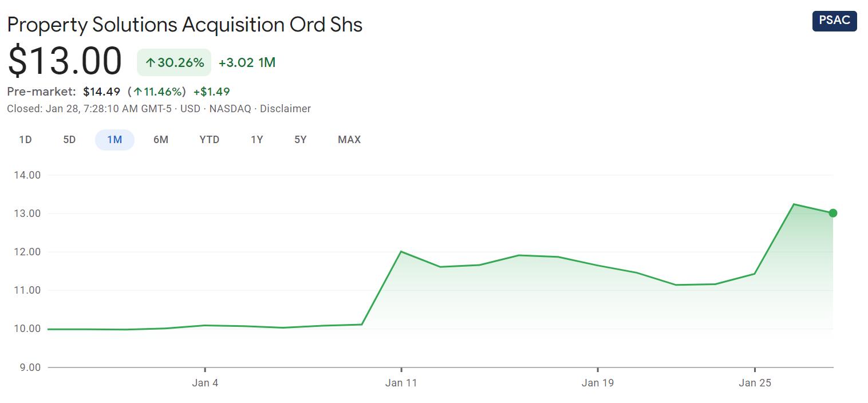Select the YTD range tab
Viewport: 868px width, 403px height.
coord(210,140)
